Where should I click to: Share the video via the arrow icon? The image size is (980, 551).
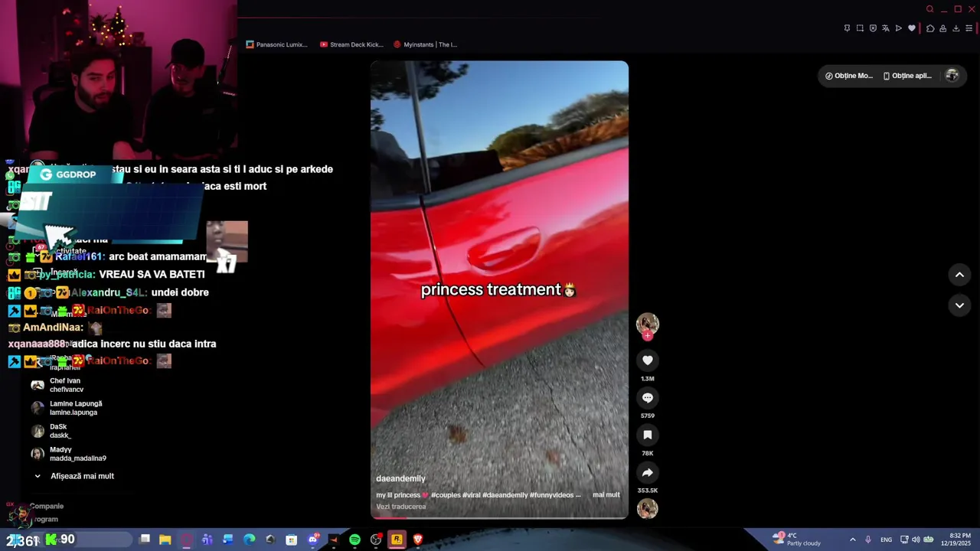click(x=648, y=472)
